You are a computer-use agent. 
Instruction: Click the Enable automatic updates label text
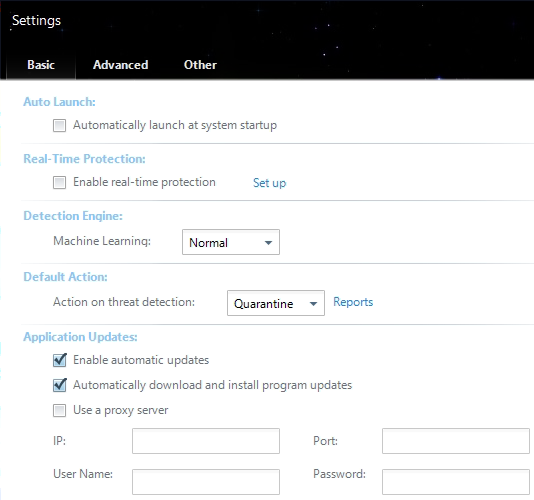tap(141, 360)
